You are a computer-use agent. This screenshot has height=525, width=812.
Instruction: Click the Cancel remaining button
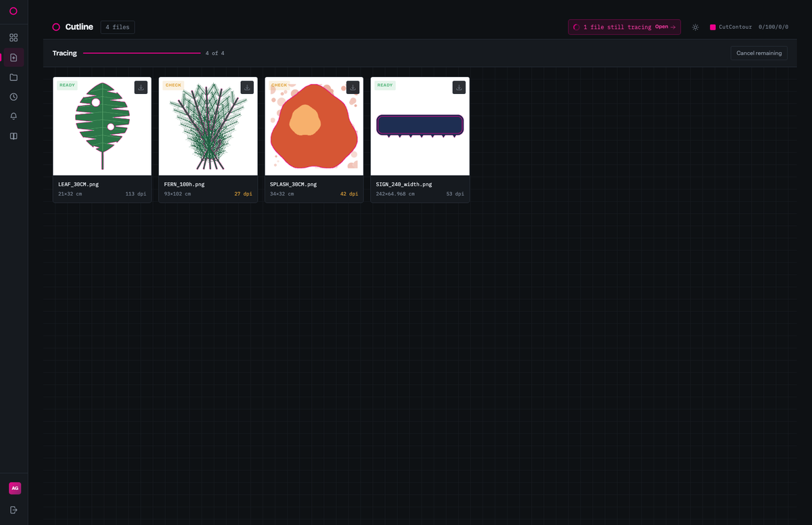coord(759,53)
